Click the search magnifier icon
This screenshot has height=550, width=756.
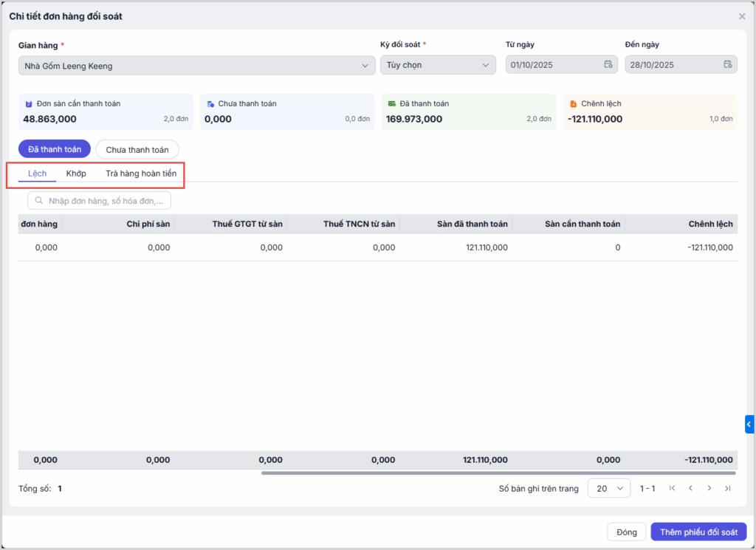[x=39, y=201]
